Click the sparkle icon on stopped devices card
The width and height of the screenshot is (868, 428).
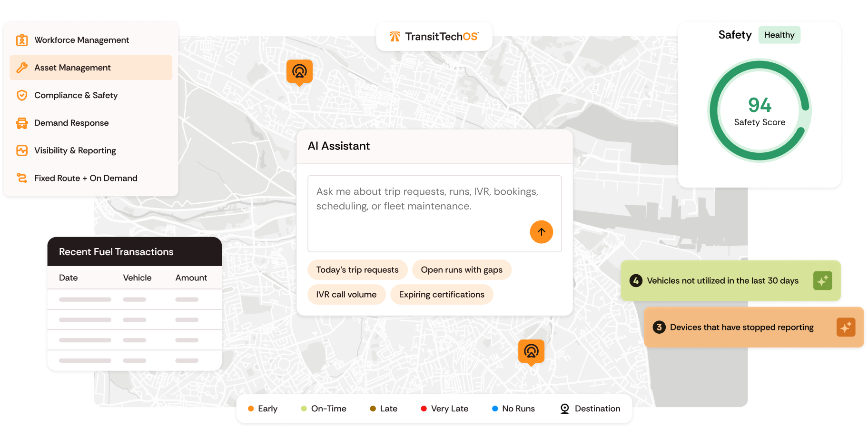[846, 328]
